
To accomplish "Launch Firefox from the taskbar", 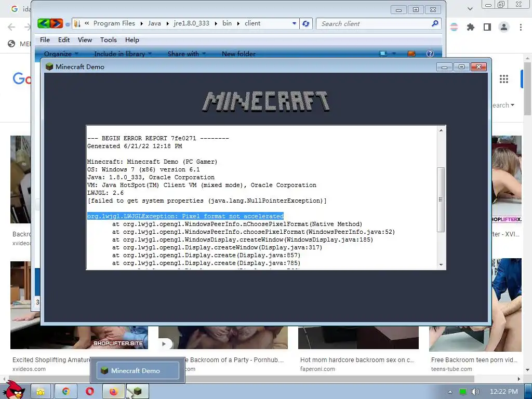I will pyautogui.click(x=114, y=392).
